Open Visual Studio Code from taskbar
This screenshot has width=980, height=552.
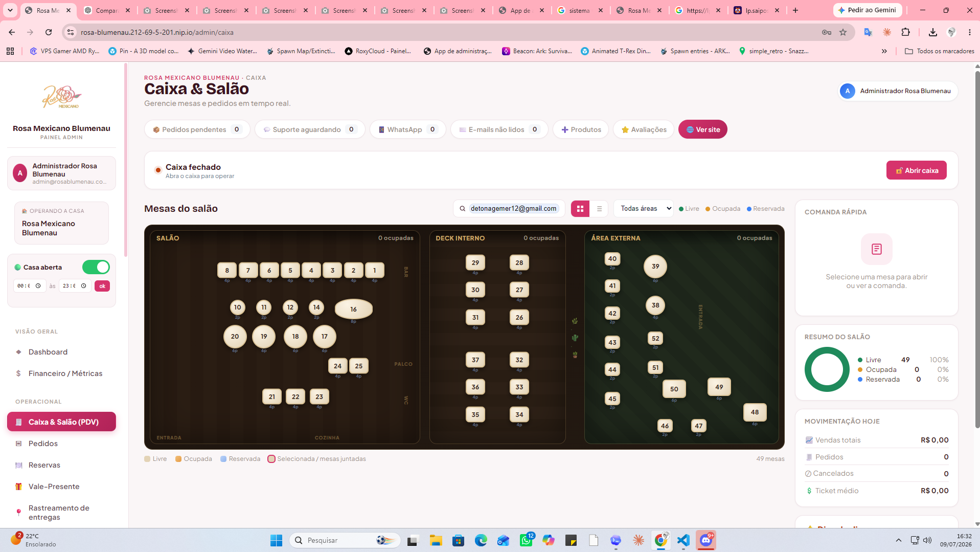[683, 540]
